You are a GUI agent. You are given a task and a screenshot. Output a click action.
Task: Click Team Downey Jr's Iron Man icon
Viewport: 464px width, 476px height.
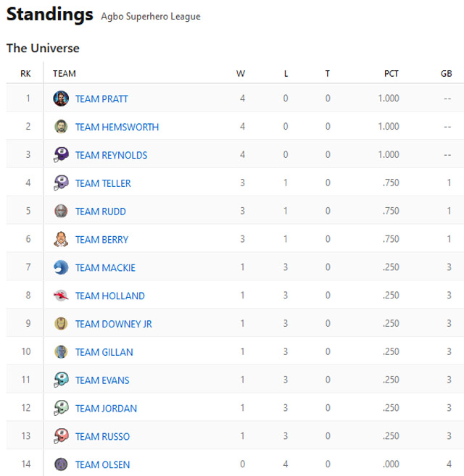[61, 324]
